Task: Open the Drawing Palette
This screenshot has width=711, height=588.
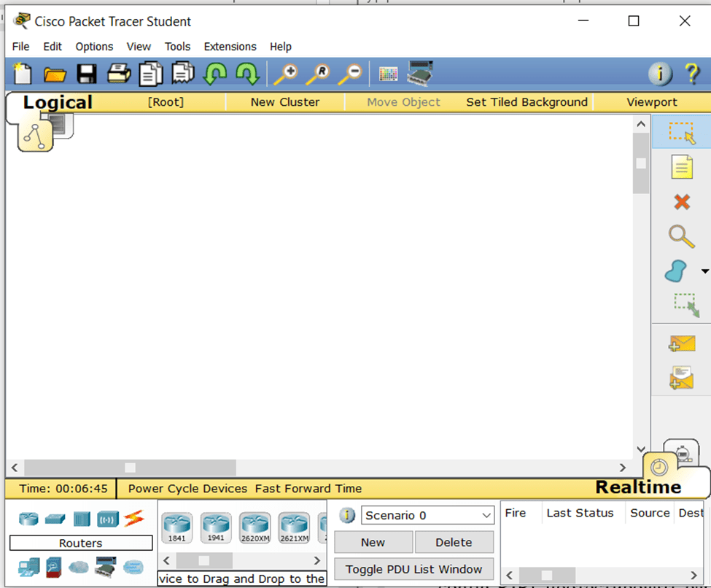Action: (x=388, y=74)
